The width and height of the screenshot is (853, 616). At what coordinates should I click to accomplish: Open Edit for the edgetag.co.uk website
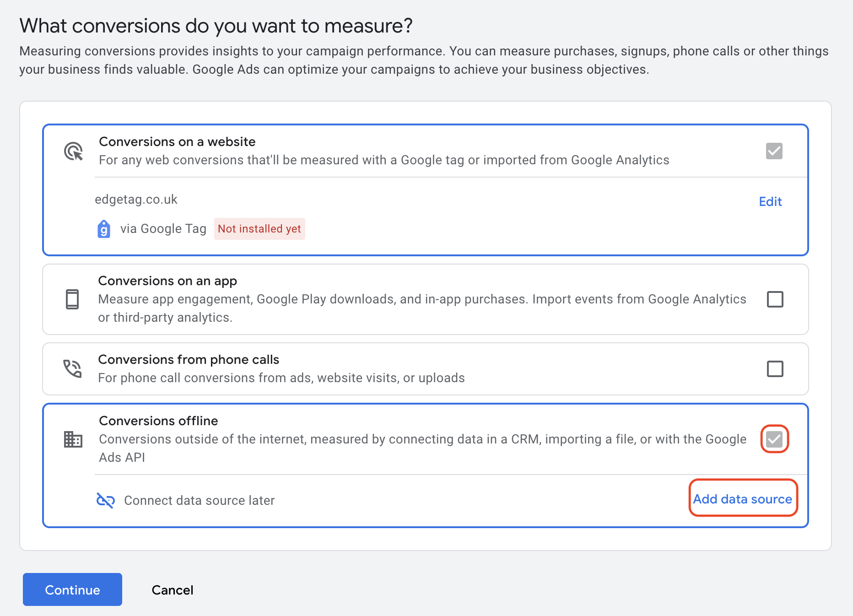(770, 202)
